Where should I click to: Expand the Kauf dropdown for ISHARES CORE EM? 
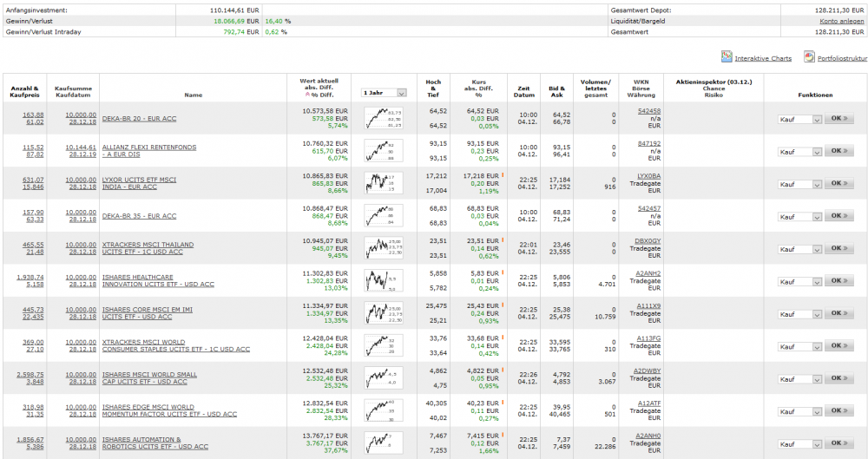[x=800, y=314]
